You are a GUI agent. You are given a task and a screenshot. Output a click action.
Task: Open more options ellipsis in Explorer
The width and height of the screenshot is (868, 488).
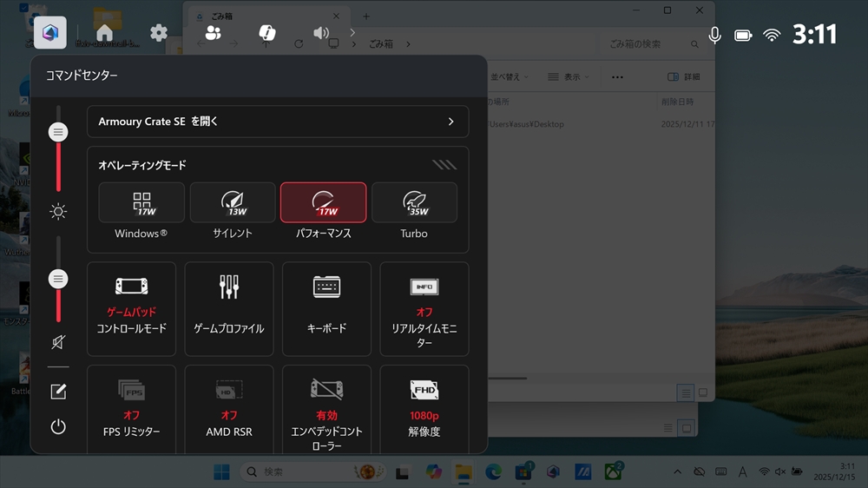[617, 77]
